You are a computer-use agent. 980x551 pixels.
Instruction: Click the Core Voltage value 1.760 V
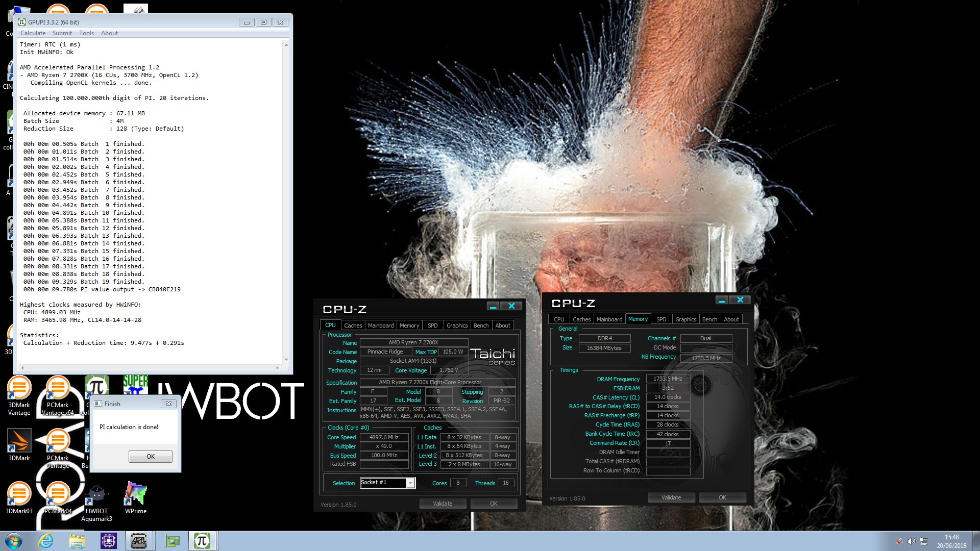(449, 370)
